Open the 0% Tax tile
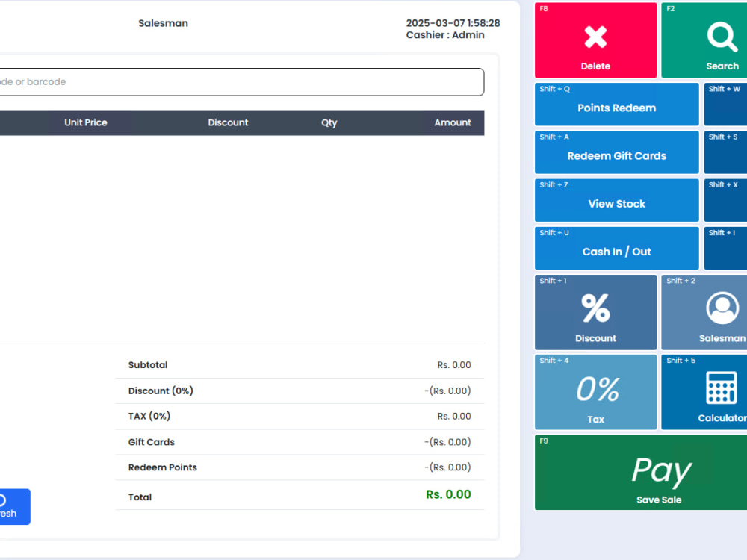747x560 pixels. [x=595, y=392]
